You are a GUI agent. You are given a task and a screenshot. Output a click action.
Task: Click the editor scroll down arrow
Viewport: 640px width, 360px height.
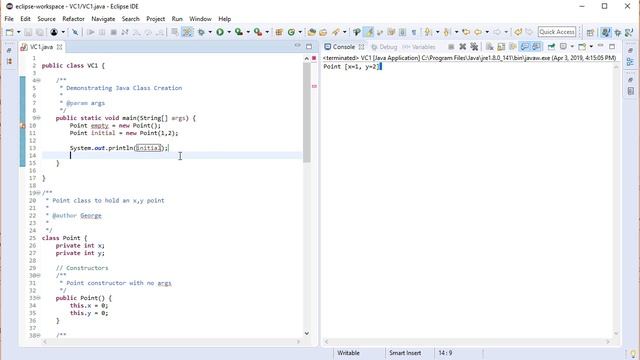pos(307,333)
